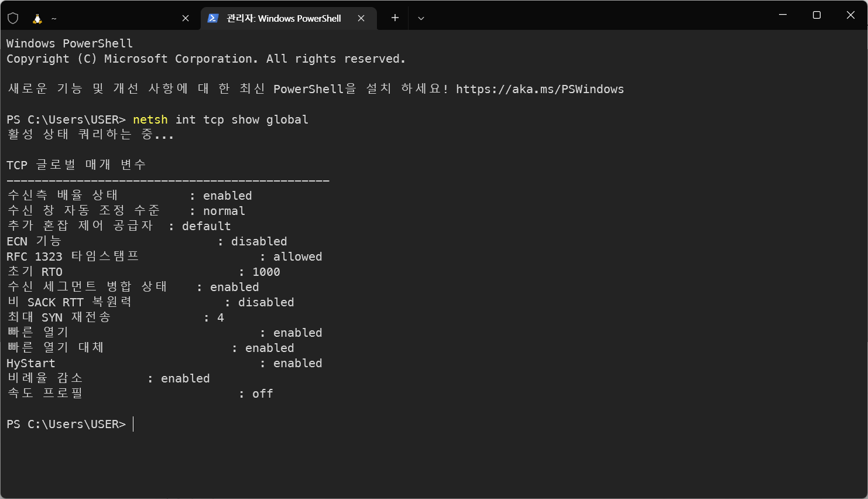Image resolution: width=868 pixels, height=499 pixels.
Task: Click the '속도 프로필' off value
Action: pos(263,394)
